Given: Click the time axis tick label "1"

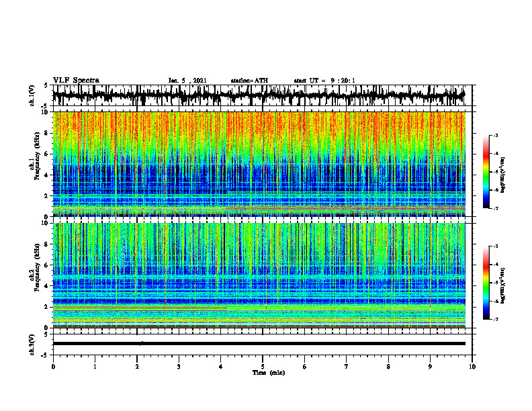Looking at the screenshot, I should click(x=95, y=367).
